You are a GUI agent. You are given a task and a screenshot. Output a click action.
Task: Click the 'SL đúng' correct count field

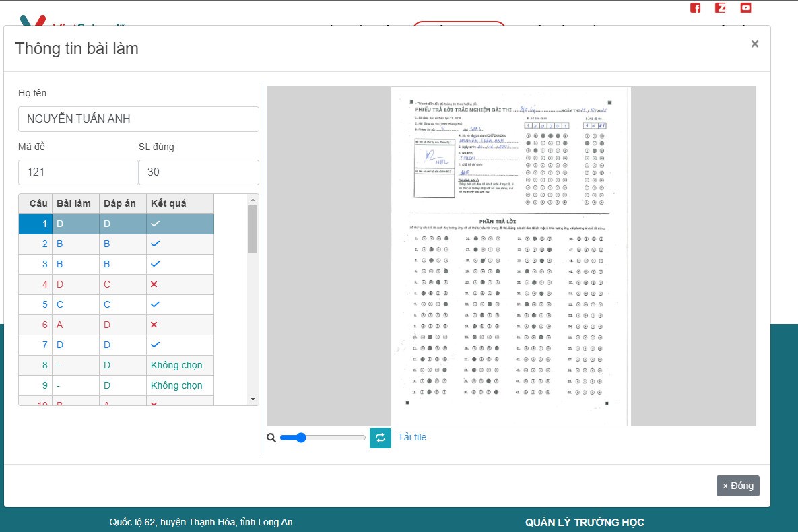click(x=199, y=172)
